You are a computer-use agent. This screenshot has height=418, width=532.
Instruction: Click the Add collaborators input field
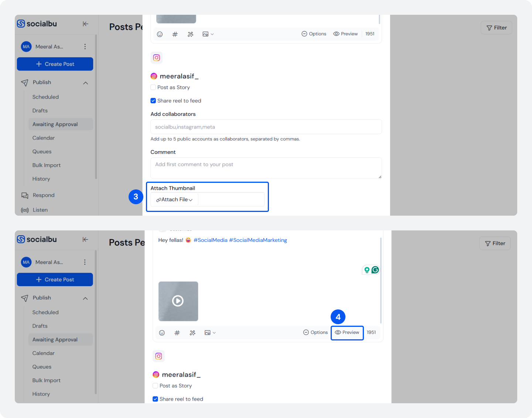[x=266, y=127]
